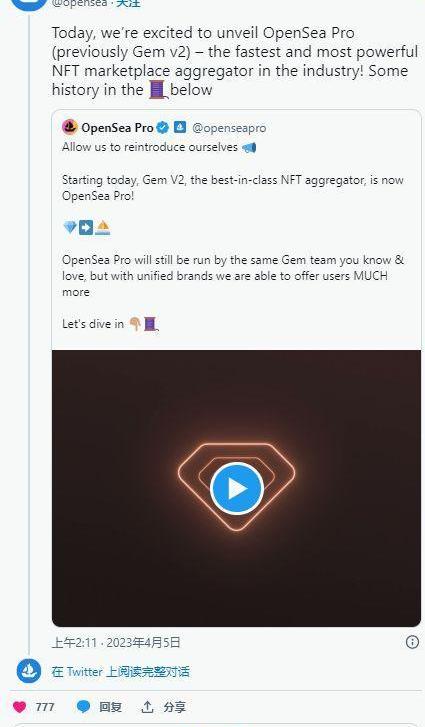Click the main tweet text about unveiling OpenSea Pro

click(235, 61)
